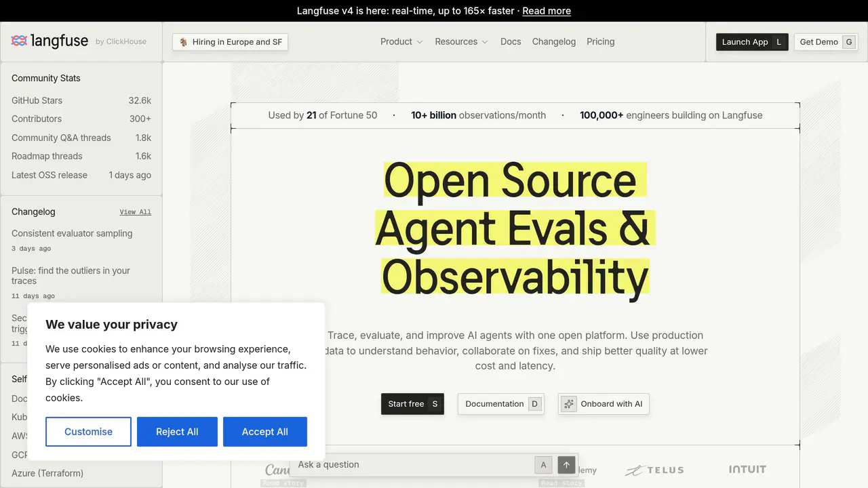Screen dimensions: 868x488
Task: Click the Hiring in Europe and SF badge
Action: 231,42
